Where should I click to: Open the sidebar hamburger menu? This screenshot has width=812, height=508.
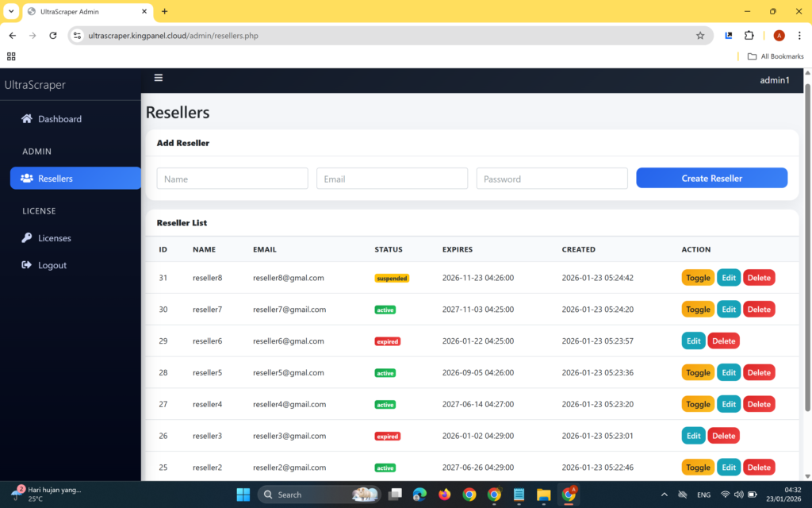click(x=158, y=77)
